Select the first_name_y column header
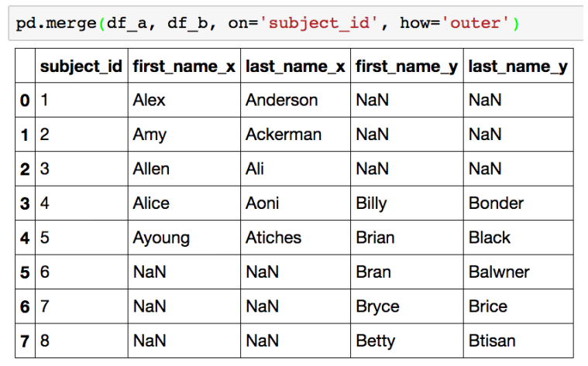 pyautogui.click(x=407, y=66)
